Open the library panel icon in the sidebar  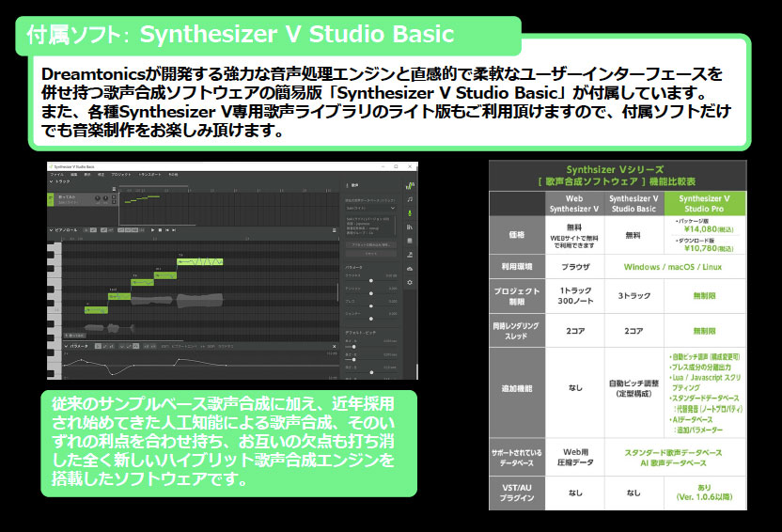pos(410,227)
